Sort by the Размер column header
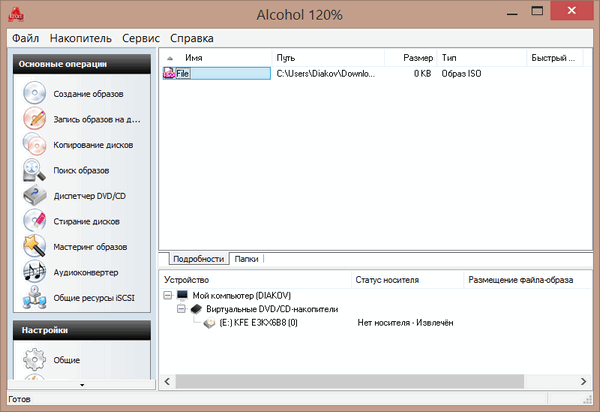600x412 pixels. [x=411, y=58]
